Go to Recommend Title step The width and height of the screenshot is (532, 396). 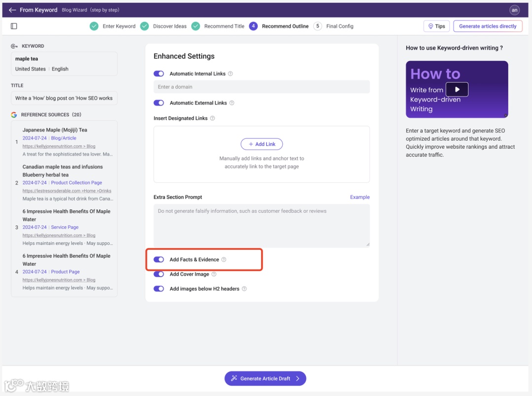(224, 26)
